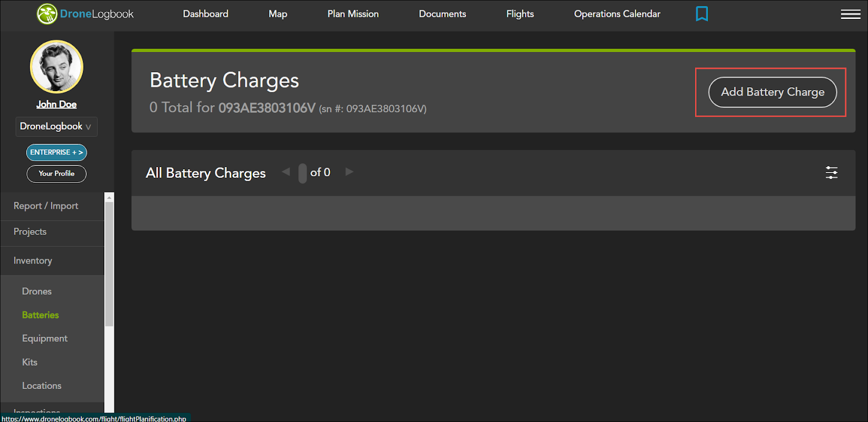
Task: Click battery name 093AE3803106V text
Action: pyautogui.click(x=267, y=108)
